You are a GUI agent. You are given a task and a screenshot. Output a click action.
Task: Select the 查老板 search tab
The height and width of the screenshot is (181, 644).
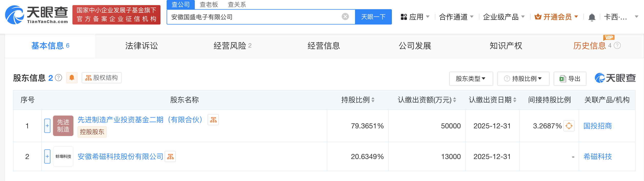209,5
